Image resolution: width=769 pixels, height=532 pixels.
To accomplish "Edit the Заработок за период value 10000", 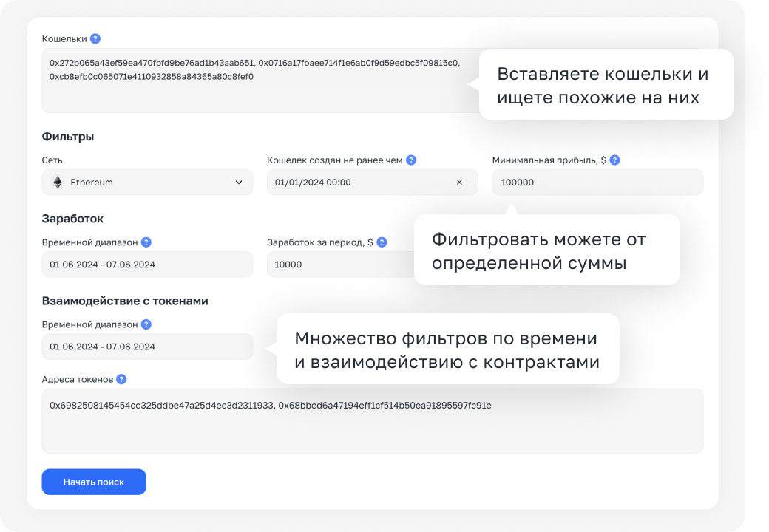I will 341,265.
